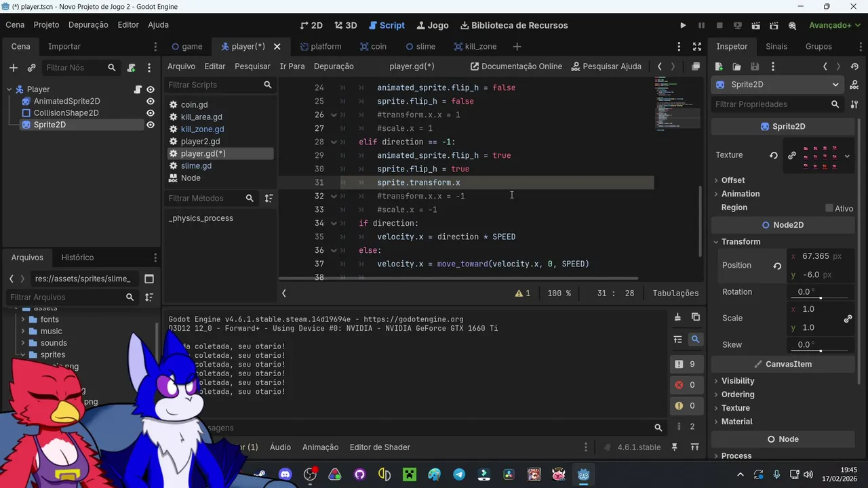This screenshot has height=488, width=868.
Task: Open the Player node's attached script icon
Action: point(138,89)
